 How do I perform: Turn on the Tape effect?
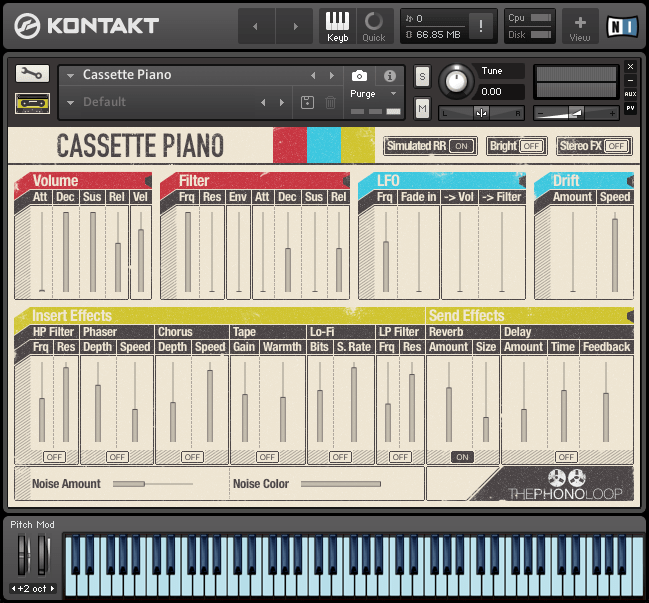[267, 457]
